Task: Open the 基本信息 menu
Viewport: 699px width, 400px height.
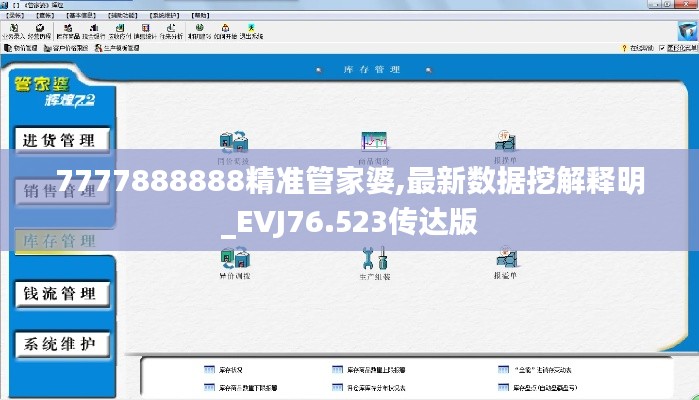Action: point(81,15)
